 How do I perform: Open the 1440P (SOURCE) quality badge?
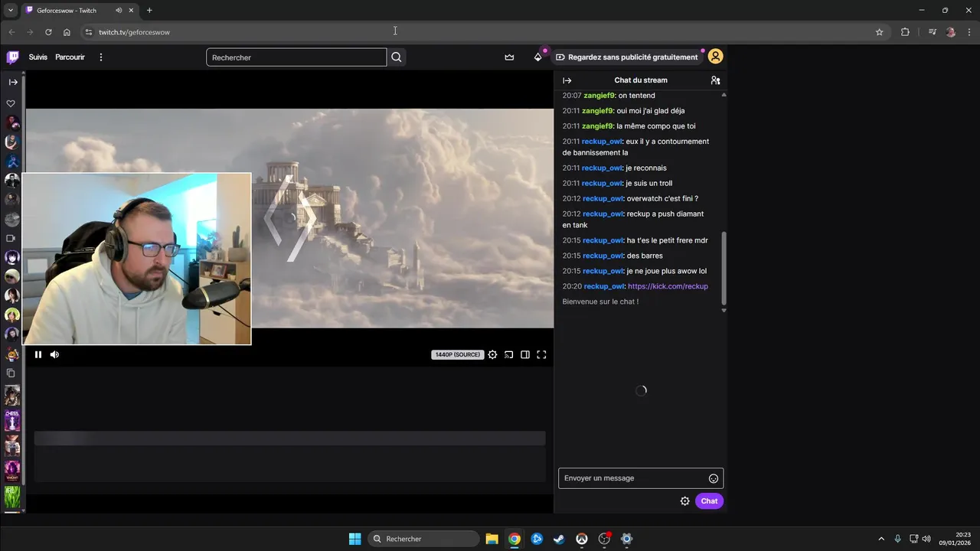click(x=458, y=354)
